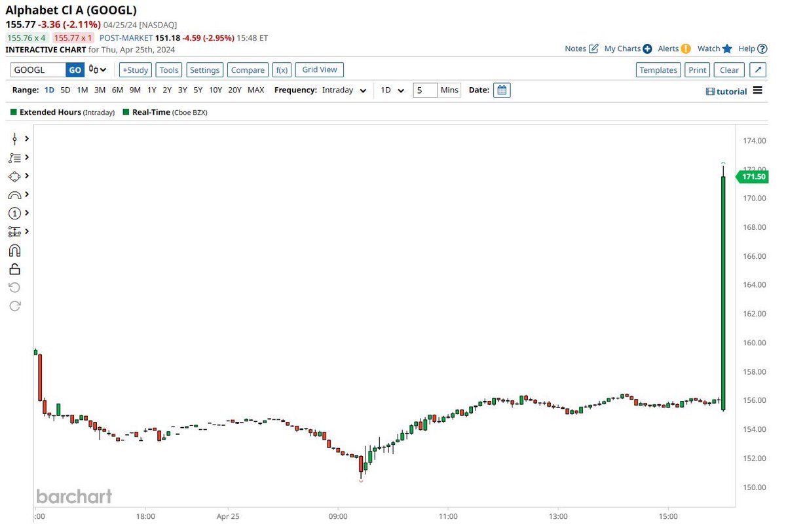786x532 pixels.
Task: Toggle the lock drawings icon
Action: (14, 269)
